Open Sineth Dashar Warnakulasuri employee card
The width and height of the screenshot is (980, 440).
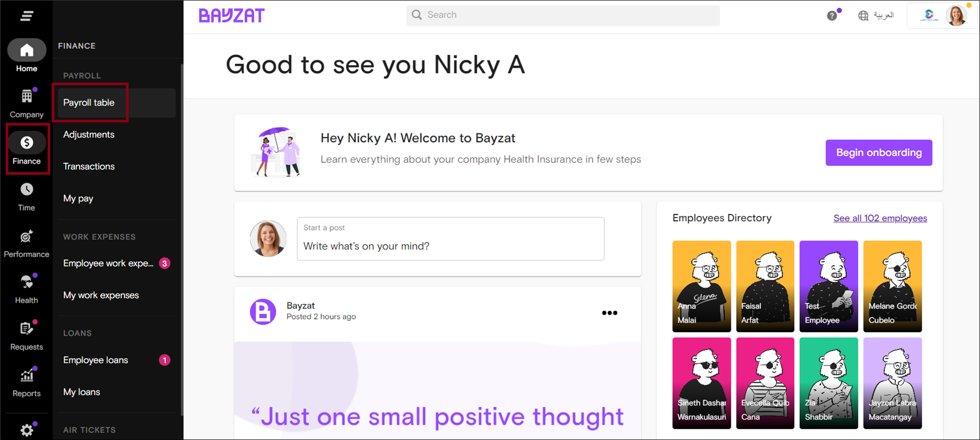701,383
